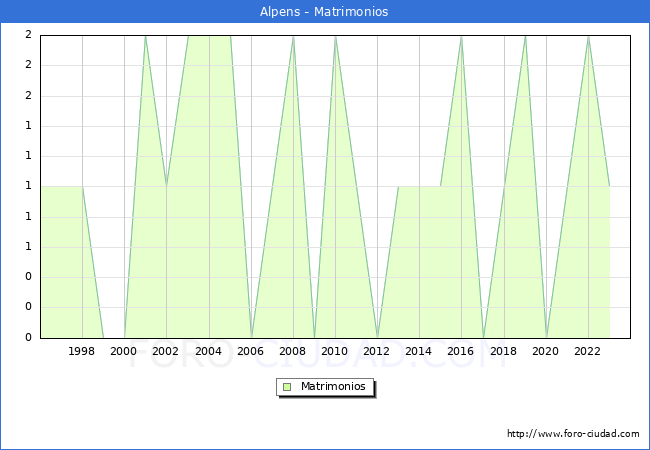This screenshot has height=450, width=650.
Task: Click the x-axis label 2010
Action: pyautogui.click(x=335, y=351)
